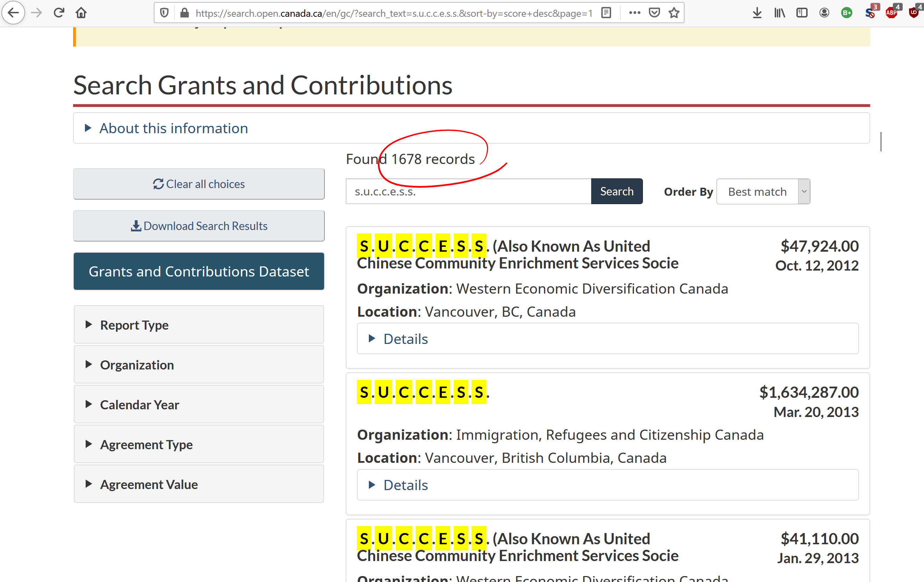
Task: Click the $1,634,287.00 amount
Action: pyautogui.click(x=809, y=392)
